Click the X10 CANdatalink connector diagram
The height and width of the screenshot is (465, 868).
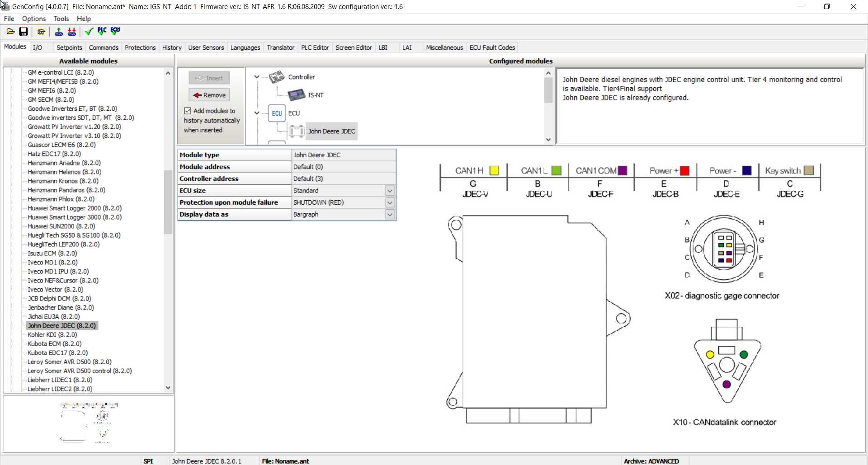tap(727, 361)
